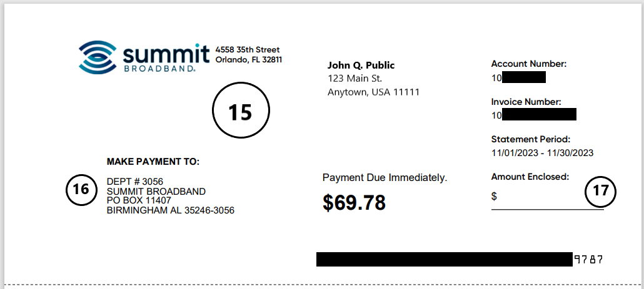Click the John Q. Public name

(361, 66)
